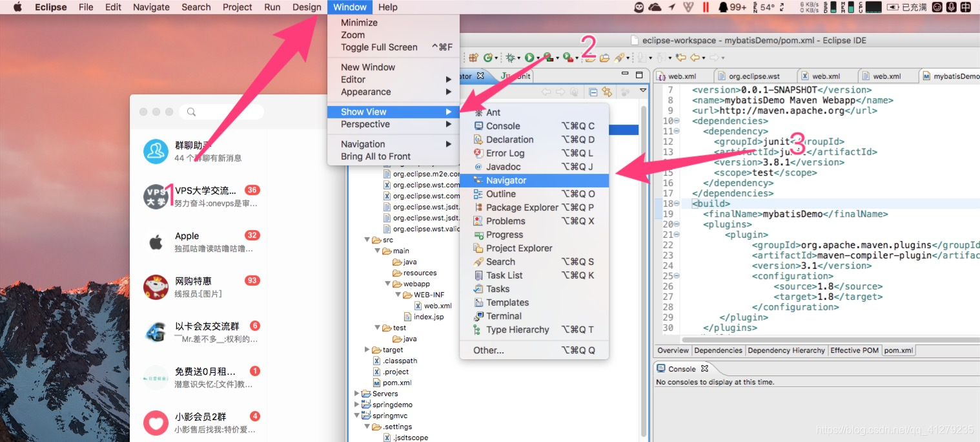The image size is (980, 442).
Task: Open the Window menu
Action: [x=350, y=7]
